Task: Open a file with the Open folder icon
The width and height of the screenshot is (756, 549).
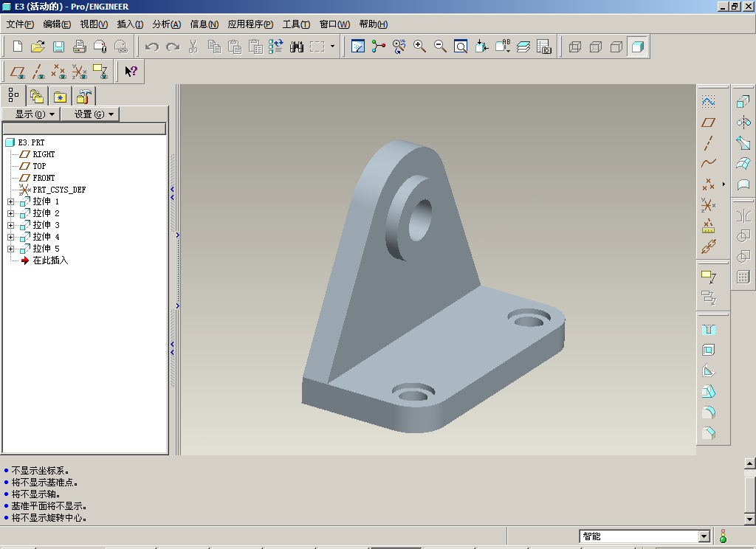Action: 38,46
